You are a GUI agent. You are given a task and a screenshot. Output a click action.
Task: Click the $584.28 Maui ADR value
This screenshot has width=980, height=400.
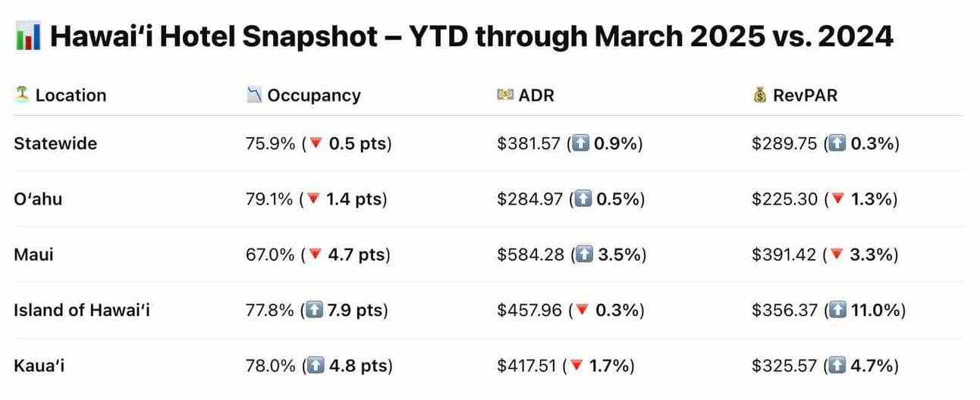pyautogui.click(x=529, y=255)
